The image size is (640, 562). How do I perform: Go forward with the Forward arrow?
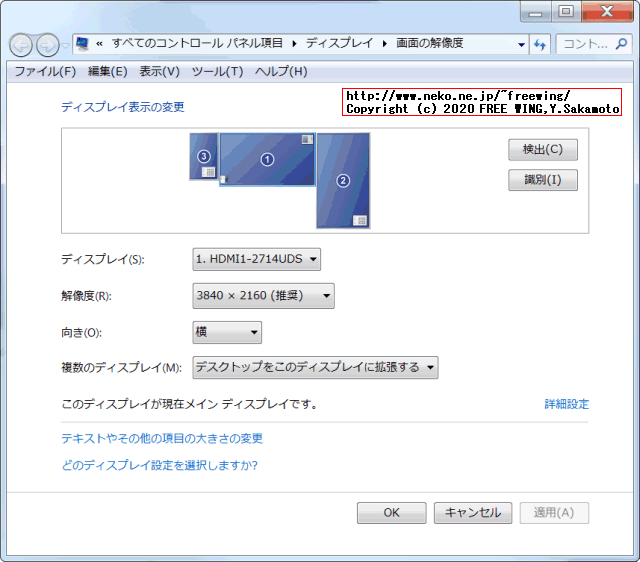click(47, 45)
